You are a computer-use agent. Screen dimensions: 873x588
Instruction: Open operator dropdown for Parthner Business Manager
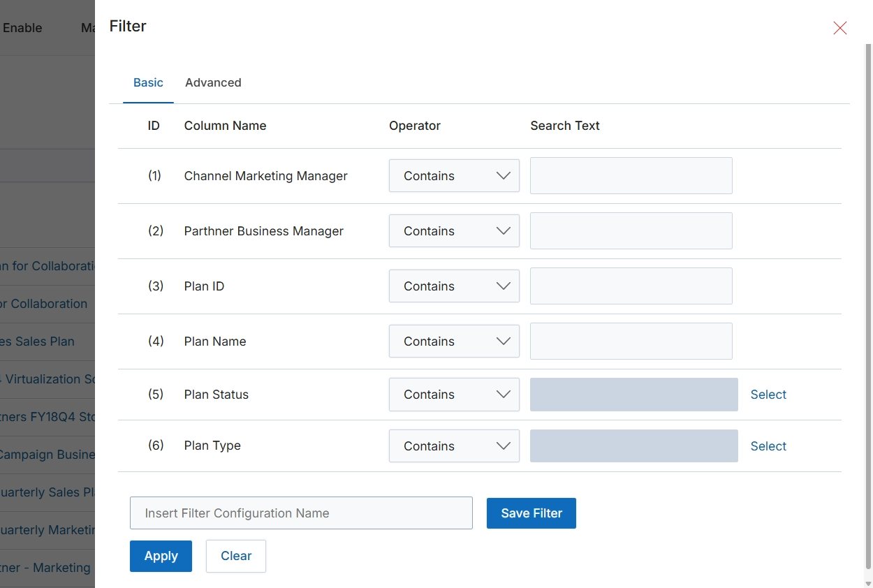pos(454,231)
